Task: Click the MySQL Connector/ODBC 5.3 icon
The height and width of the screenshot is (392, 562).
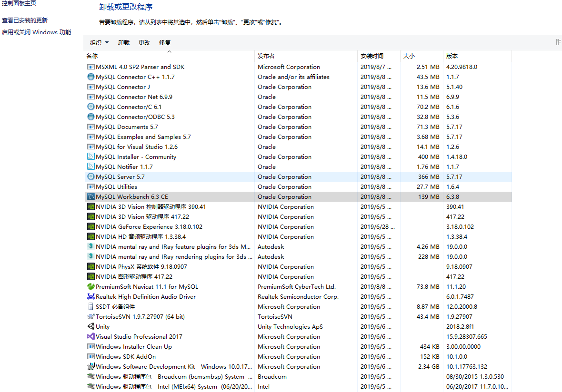Action: click(x=90, y=117)
